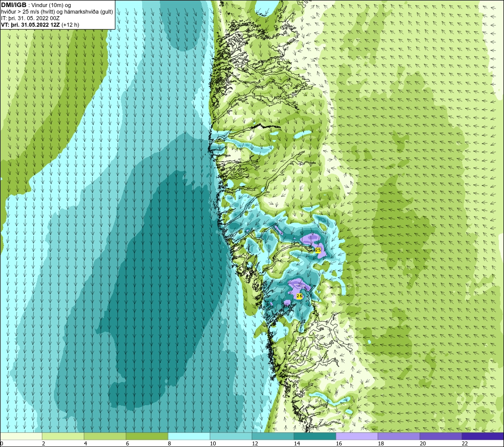Click the 6–8 m/s olive green legend swatch

tap(147, 436)
